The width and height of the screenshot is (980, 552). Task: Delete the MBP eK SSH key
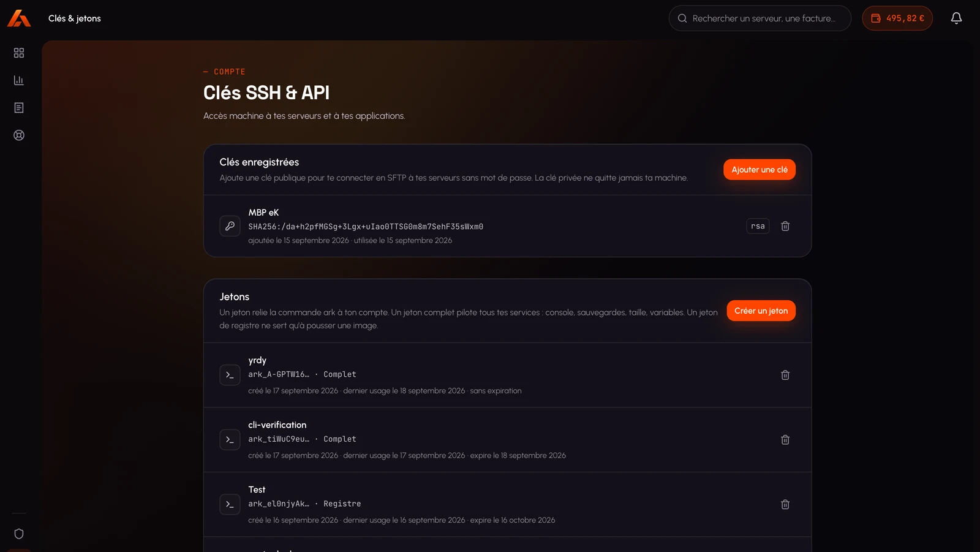click(x=785, y=226)
